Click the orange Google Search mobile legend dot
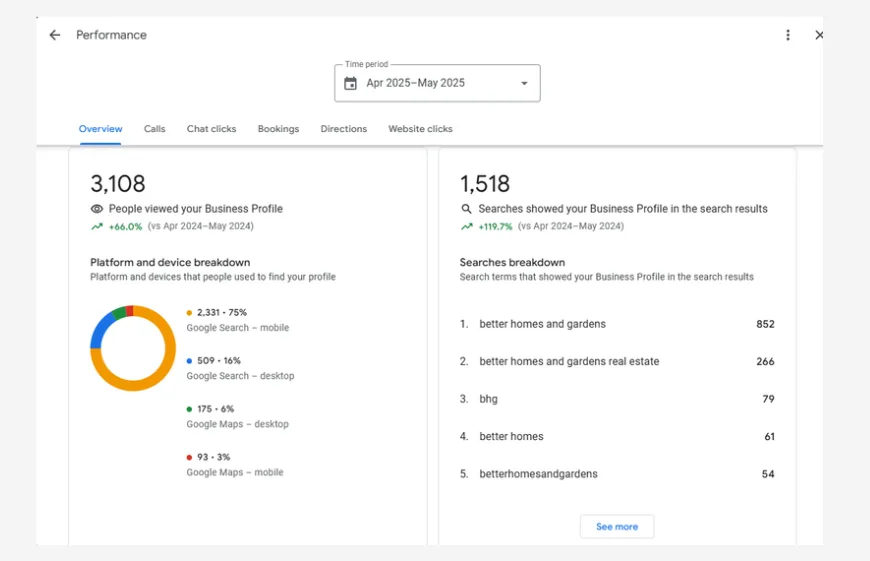This screenshot has height=561, width=870. coord(189,313)
